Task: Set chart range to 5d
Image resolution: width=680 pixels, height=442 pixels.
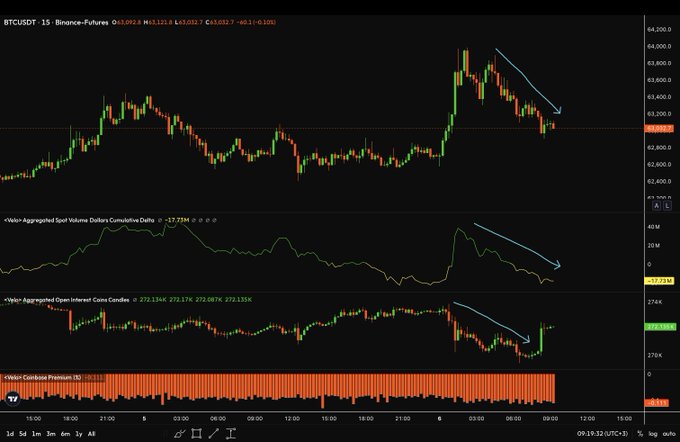Action: point(23,434)
